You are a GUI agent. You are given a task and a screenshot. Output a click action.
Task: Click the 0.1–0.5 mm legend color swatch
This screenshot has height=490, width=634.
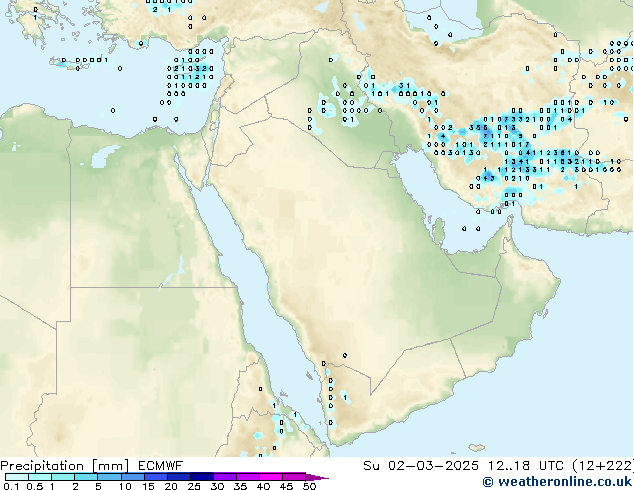(17, 477)
